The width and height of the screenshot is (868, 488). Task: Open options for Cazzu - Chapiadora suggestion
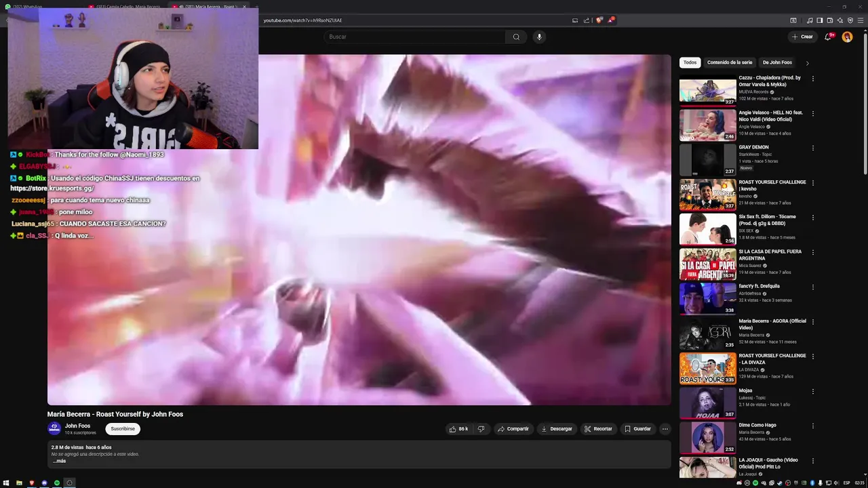point(812,79)
